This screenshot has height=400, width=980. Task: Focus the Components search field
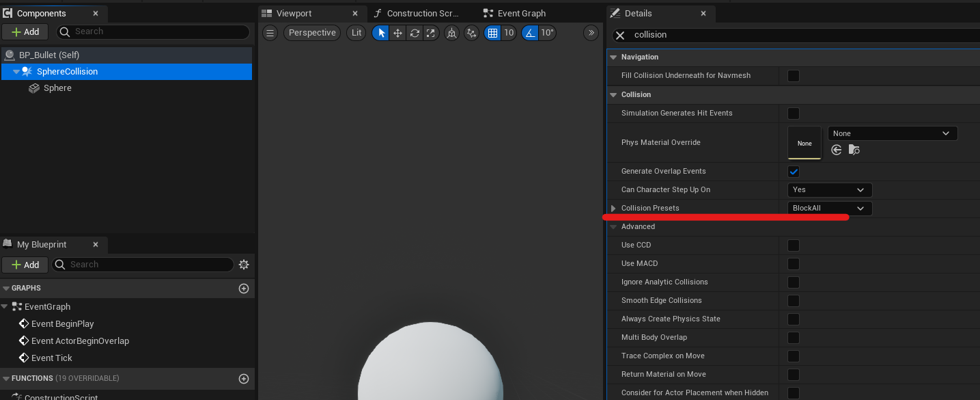pyautogui.click(x=152, y=32)
